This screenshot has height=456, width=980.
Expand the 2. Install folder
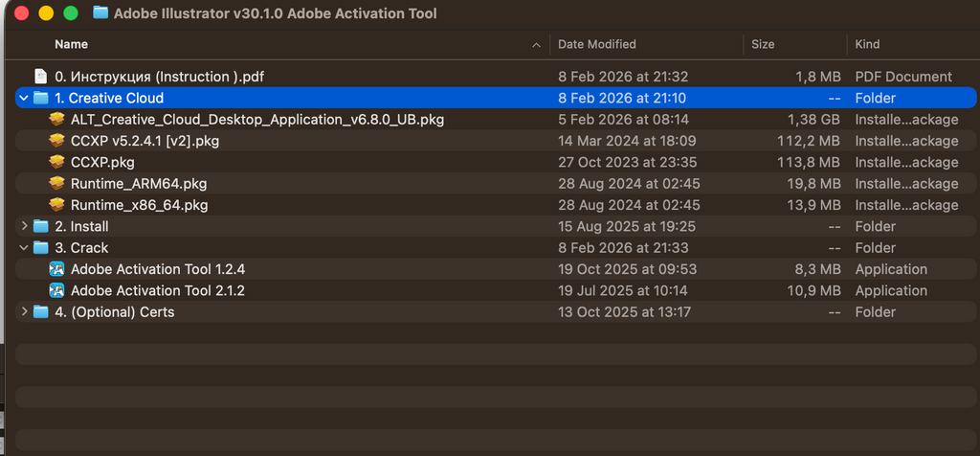24,226
